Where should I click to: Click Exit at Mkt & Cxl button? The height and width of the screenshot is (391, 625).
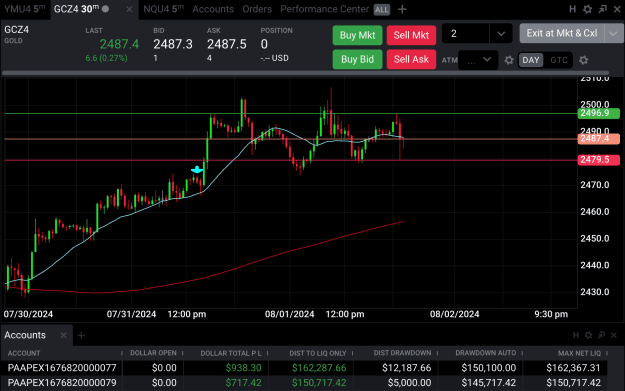(x=562, y=33)
